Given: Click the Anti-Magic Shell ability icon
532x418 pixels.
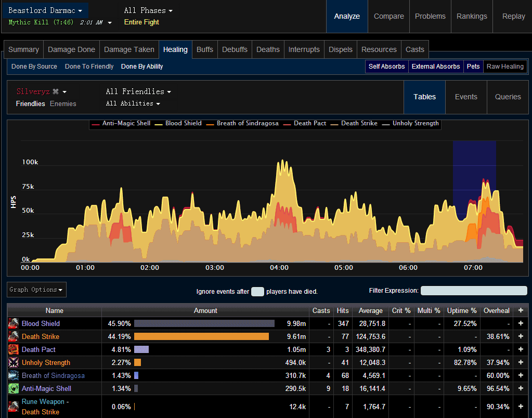Looking at the screenshot, I should [x=14, y=388].
